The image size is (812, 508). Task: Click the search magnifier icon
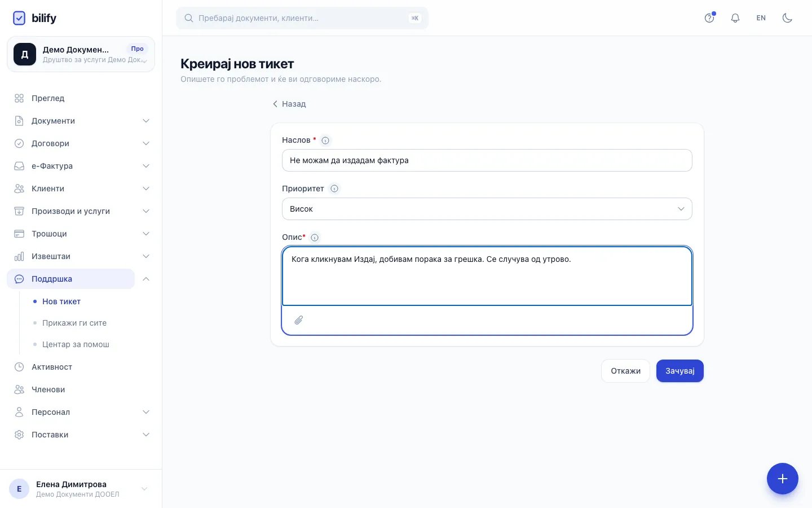click(x=189, y=18)
